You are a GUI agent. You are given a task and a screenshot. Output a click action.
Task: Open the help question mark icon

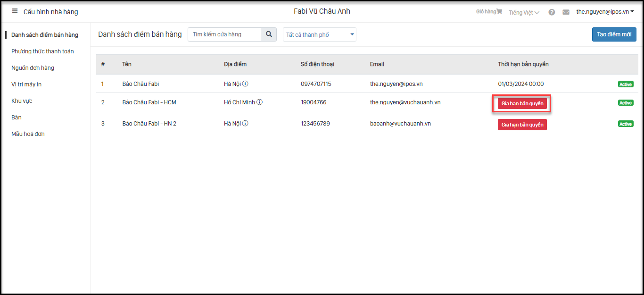552,12
